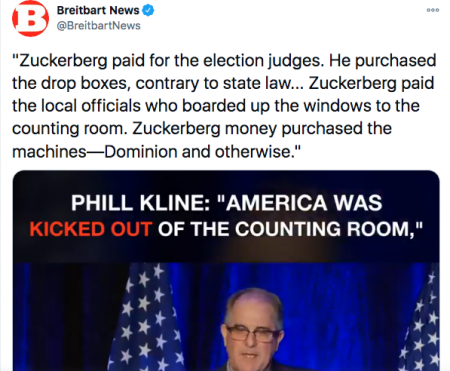Click the red KICKED OUT caption text
This screenshot has height=371, width=450.
pyautogui.click(x=91, y=229)
